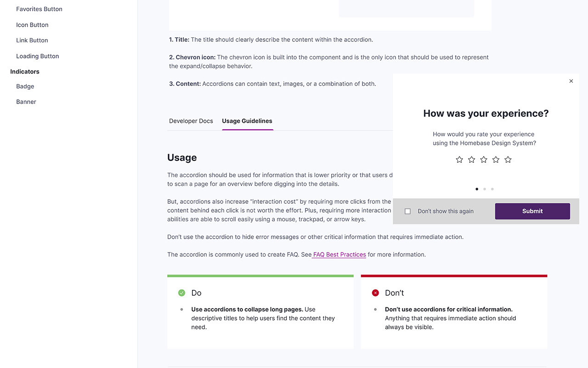Screen dimensions: 588x368
Task: Open Favorites Button in the sidebar
Action: pos(39,9)
